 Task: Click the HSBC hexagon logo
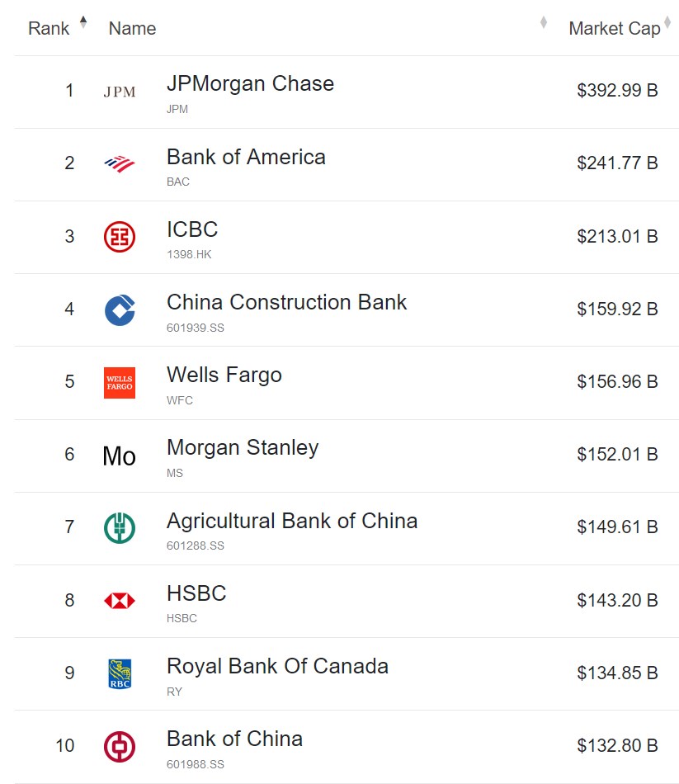[120, 601]
